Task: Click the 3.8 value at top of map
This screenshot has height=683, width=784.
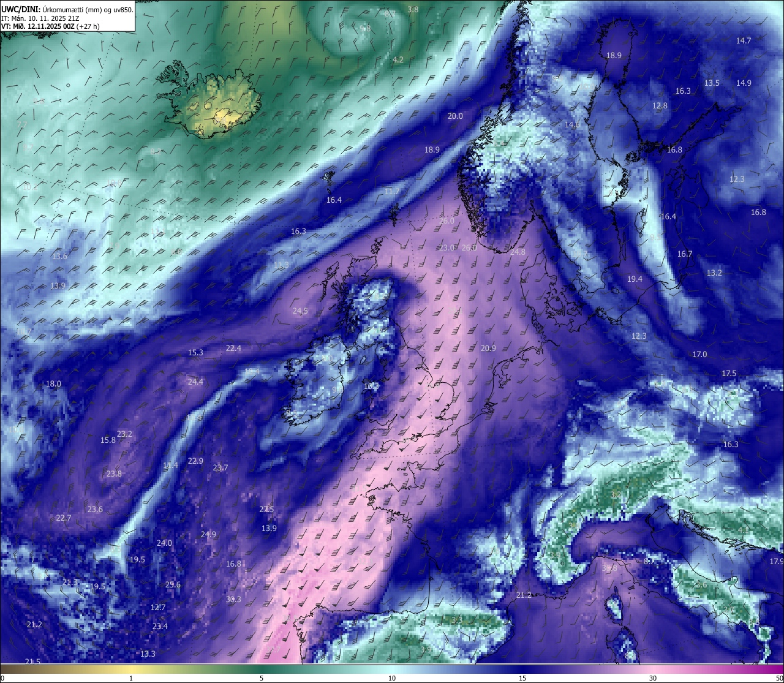Action: point(413,9)
